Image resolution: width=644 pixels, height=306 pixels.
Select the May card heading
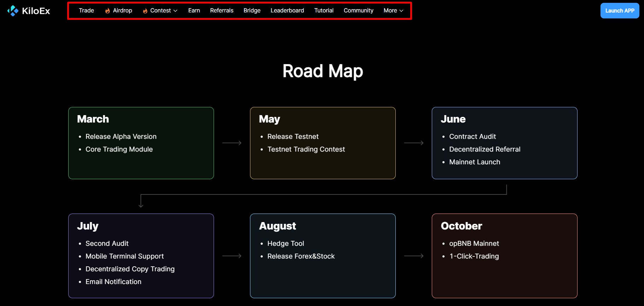tap(269, 119)
